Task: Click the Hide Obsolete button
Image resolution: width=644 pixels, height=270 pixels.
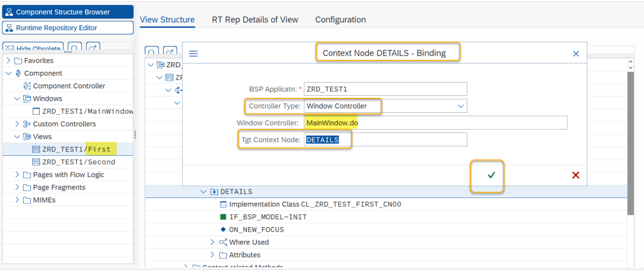Action: 33,48
